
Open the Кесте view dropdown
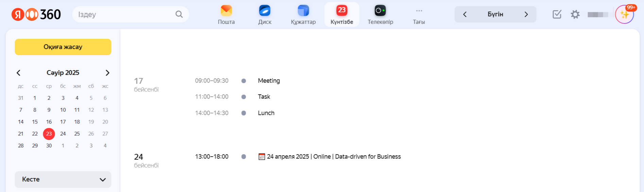(63, 179)
